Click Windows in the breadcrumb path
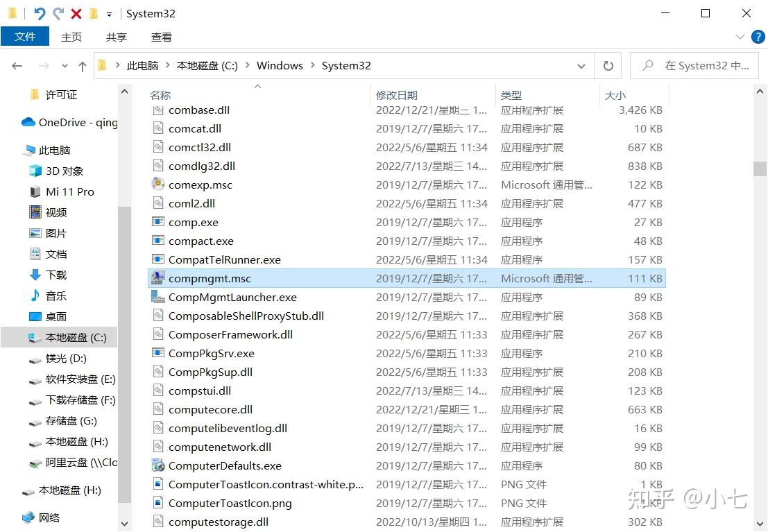 point(280,65)
